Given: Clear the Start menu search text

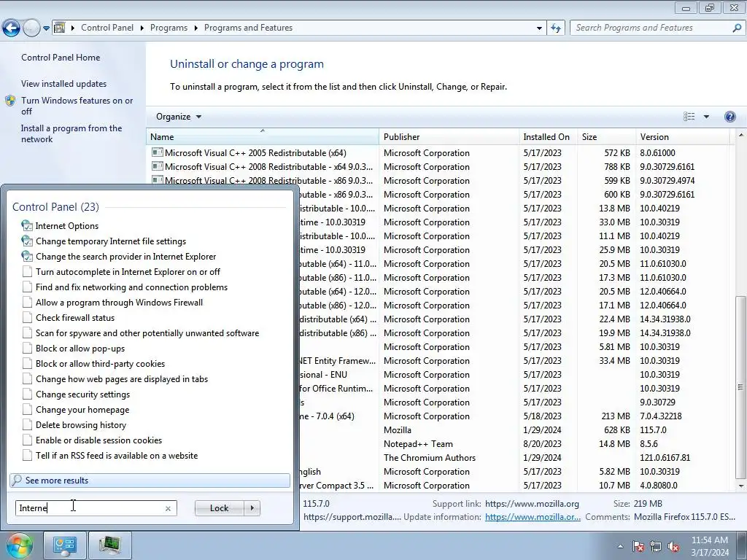Looking at the screenshot, I should (x=168, y=508).
